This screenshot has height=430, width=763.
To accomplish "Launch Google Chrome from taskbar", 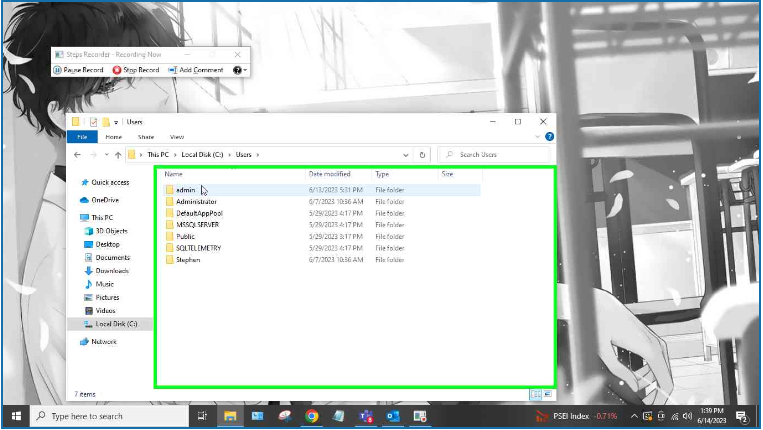I will pyautogui.click(x=312, y=416).
